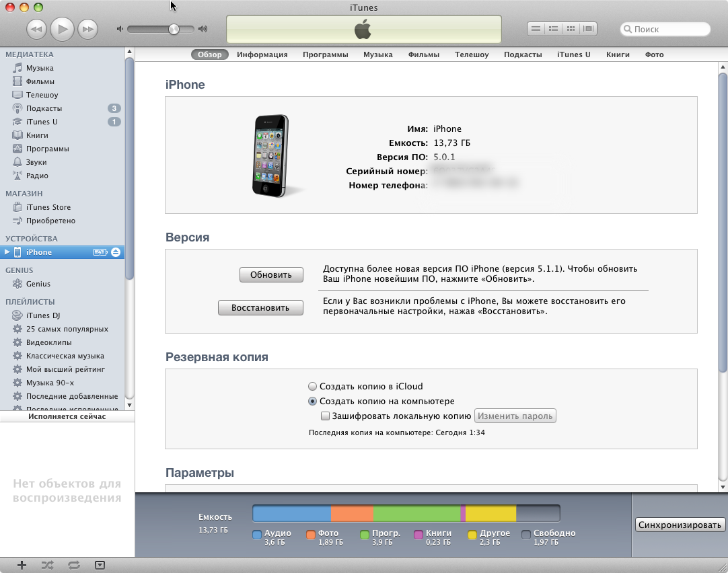Image resolution: width=728 pixels, height=573 pixels.
Task: Click the add playlist plus button
Action: (22, 565)
